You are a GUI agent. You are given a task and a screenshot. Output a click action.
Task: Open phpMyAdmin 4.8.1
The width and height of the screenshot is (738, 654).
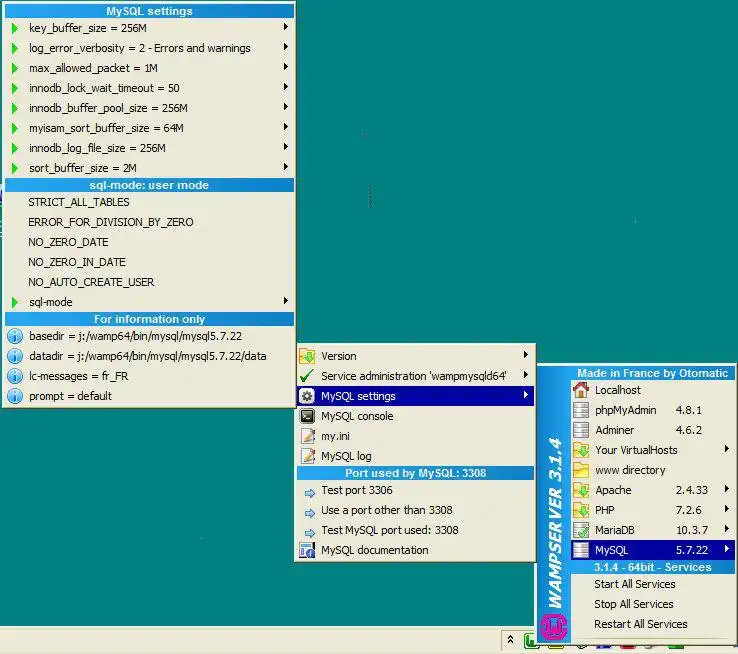pyautogui.click(x=652, y=410)
